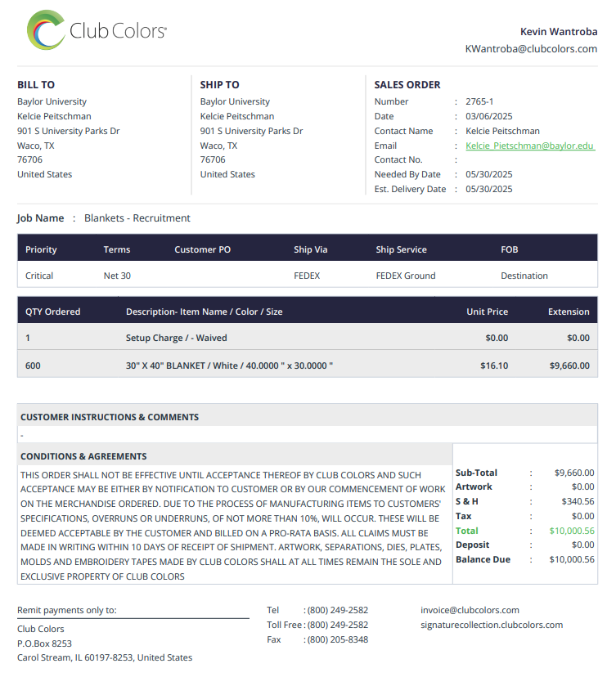Click the Unit Price column header
The height and width of the screenshot is (695, 616).
click(487, 312)
